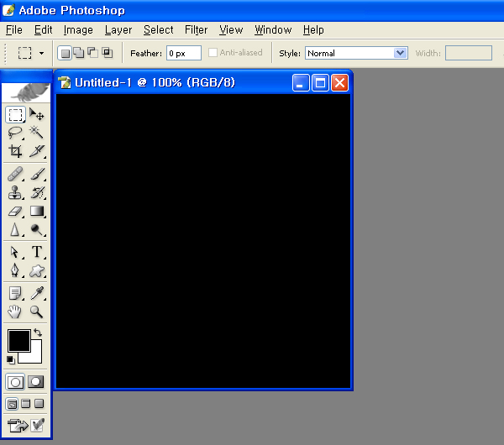Open the File menu
Image resolution: width=504 pixels, height=445 pixels.
point(14,30)
